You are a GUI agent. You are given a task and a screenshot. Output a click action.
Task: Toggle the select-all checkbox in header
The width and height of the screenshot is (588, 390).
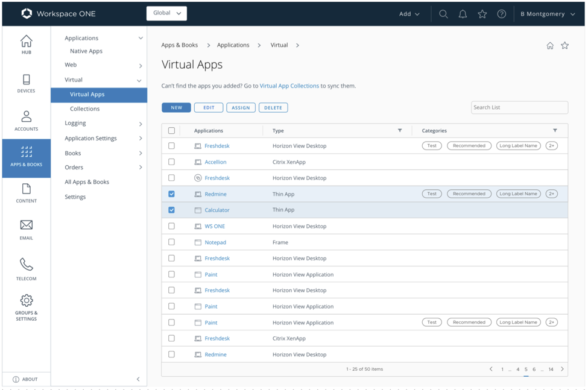click(x=171, y=130)
